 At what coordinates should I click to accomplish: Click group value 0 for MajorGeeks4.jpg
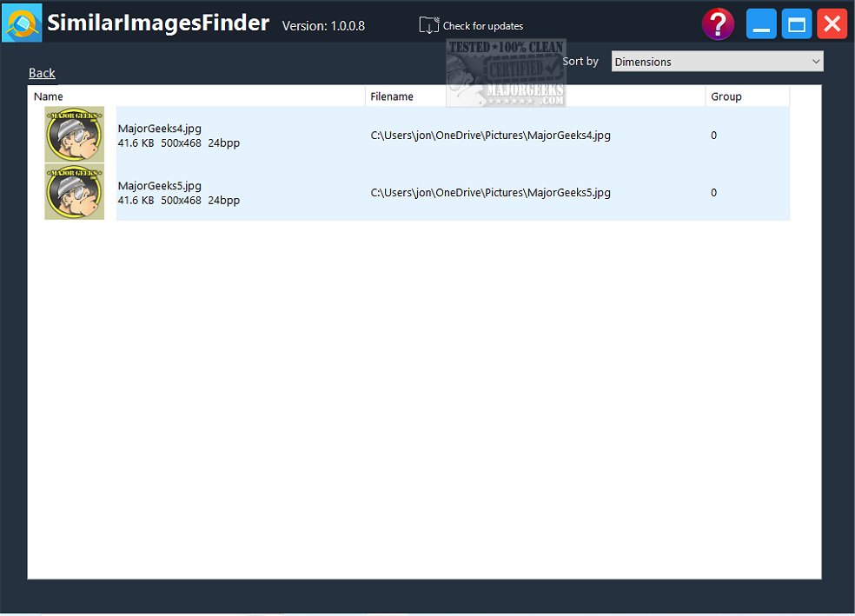coord(713,136)
